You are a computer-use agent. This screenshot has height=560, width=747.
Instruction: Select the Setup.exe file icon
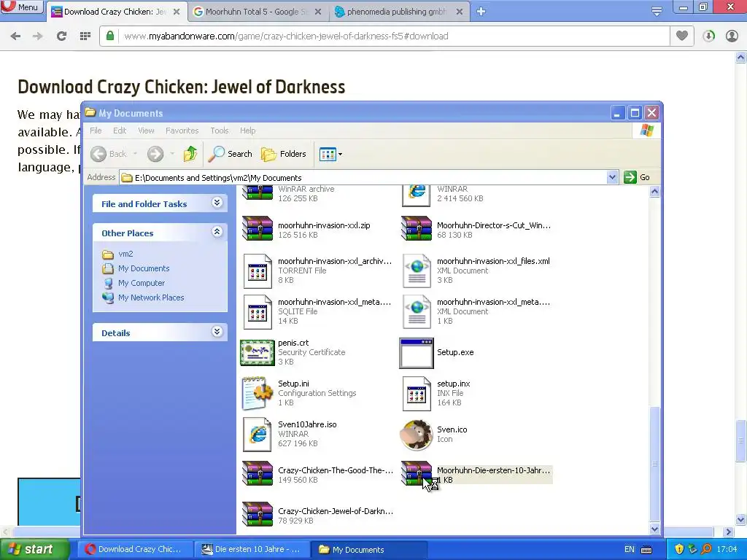coord(417,353)
